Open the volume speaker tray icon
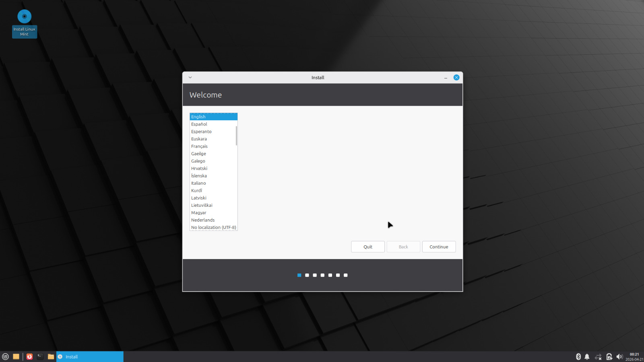The height and width of the screenshot is (362, 644). [x=619, y=356]
